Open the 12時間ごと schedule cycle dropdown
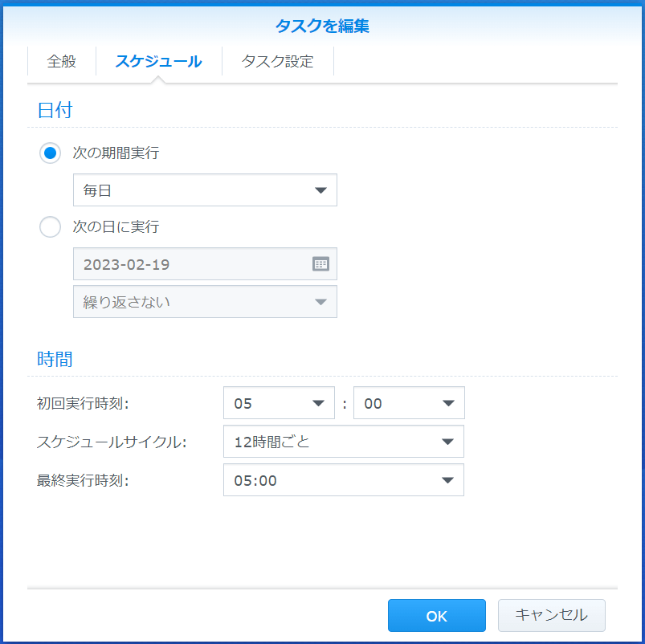The image size is (645, 644). coord(344,442)
